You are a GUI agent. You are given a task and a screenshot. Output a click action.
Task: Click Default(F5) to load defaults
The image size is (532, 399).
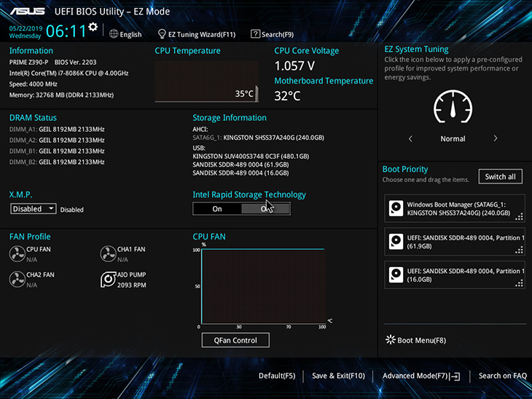(x=277, y=376)
